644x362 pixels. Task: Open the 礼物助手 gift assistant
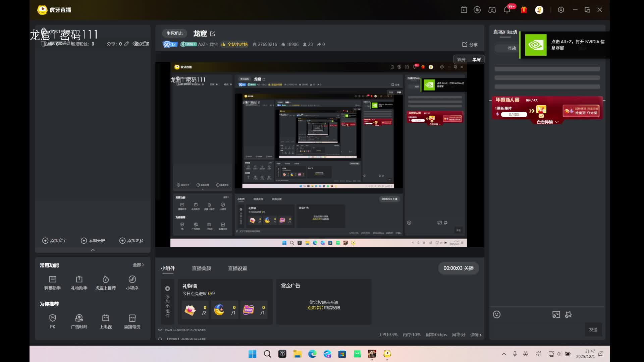click(79, 280)
